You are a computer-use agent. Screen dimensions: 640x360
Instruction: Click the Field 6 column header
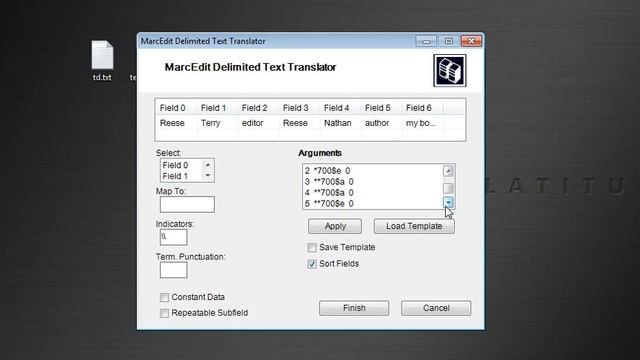(x=423, y=108)
